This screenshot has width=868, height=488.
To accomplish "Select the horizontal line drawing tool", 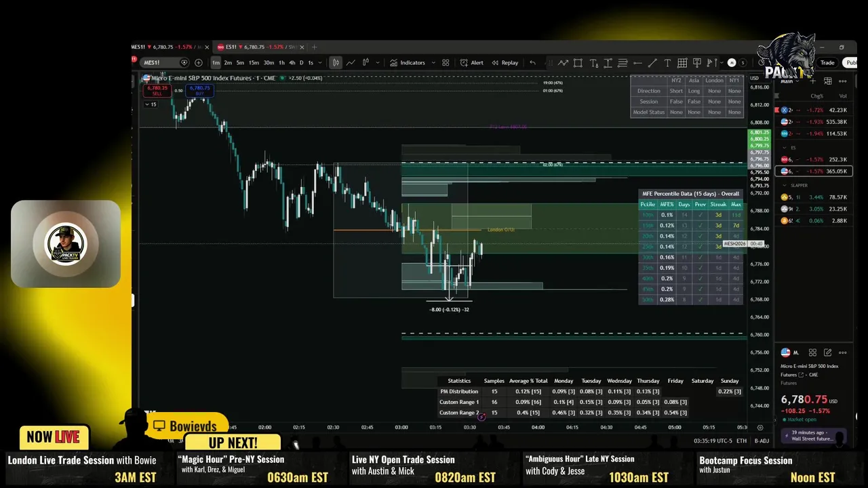I will click(x=637, y=62).
